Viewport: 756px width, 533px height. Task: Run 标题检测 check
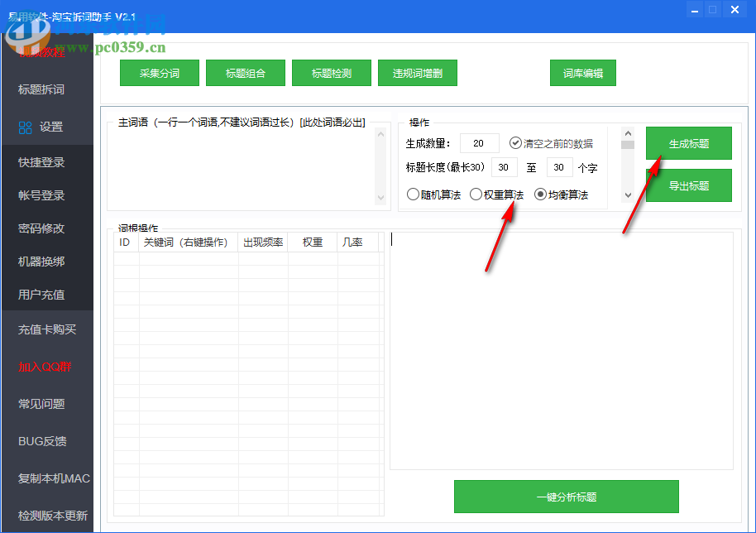(331, 73)
